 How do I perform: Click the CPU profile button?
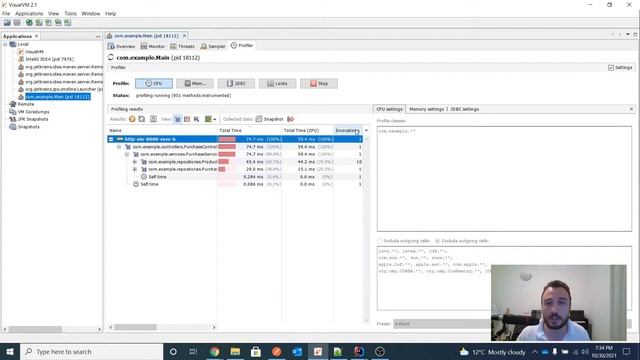tap(154, 83)
